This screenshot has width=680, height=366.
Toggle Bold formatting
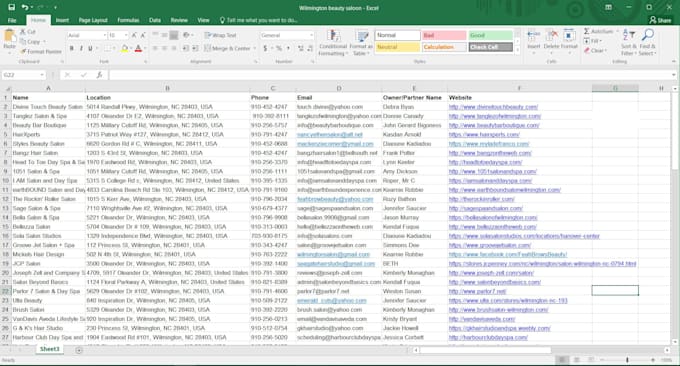(x=72, y=49)
